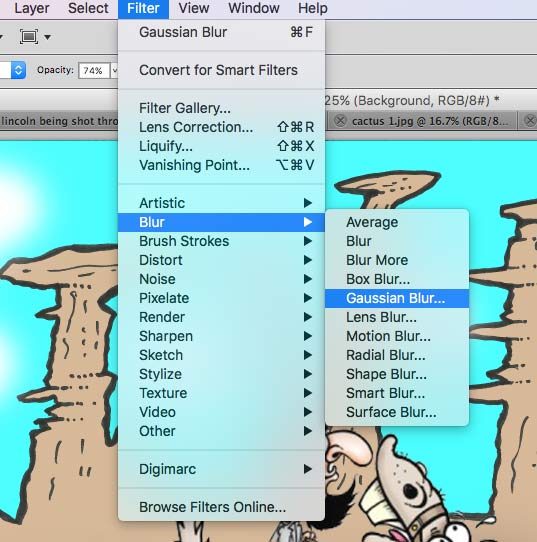Expand the Artistic filter submenu
537x542 pixels.
click(221, 203)
